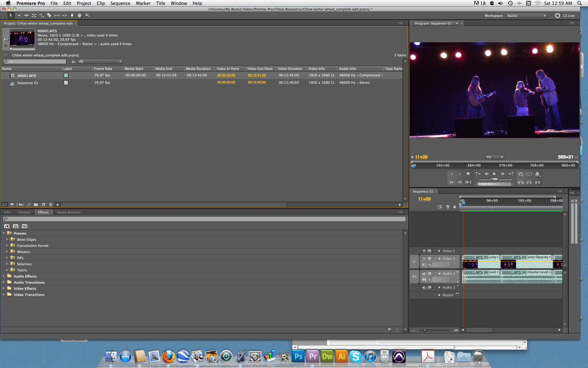
Task: Select the Track Select tool
Action: coord(19,15)
